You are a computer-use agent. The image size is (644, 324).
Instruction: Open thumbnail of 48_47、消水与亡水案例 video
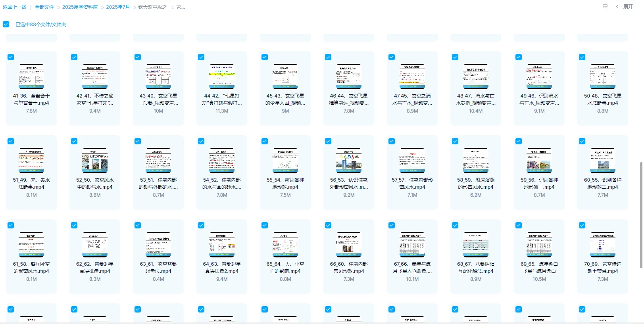point(476,76)
